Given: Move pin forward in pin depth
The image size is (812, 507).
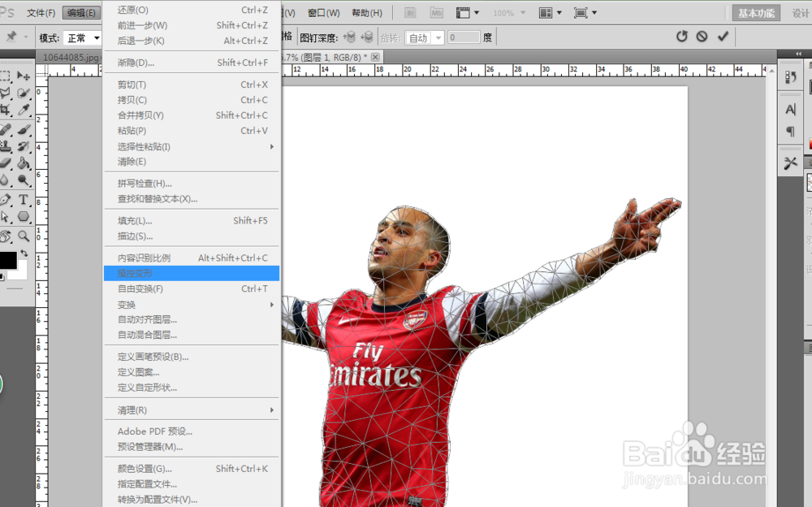Looking at the screenshot, I should [349, 37].
